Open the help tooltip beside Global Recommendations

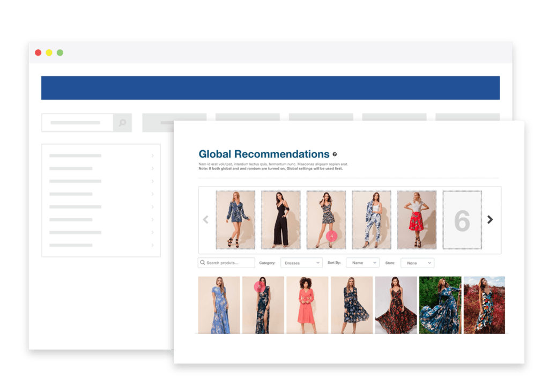pos(335,153)
